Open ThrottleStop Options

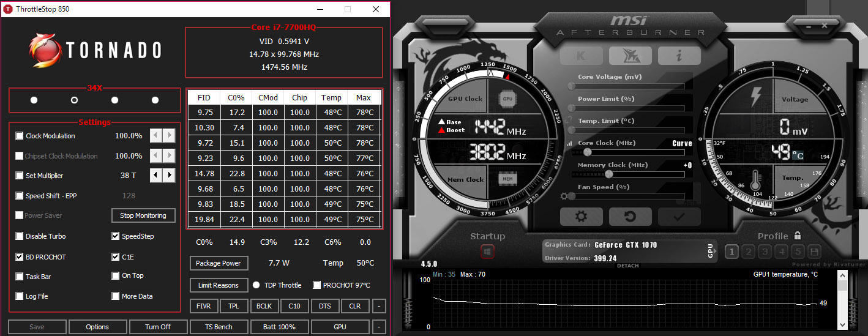click(97, 327)
